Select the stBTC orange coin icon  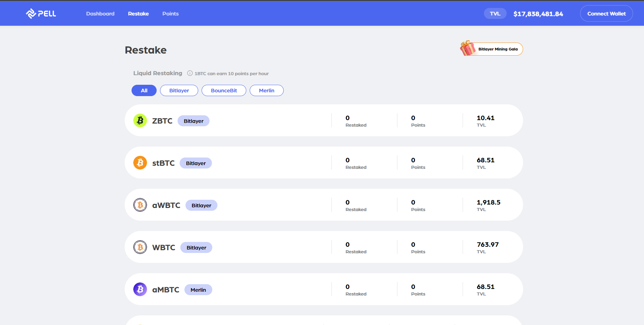point(140,163)
